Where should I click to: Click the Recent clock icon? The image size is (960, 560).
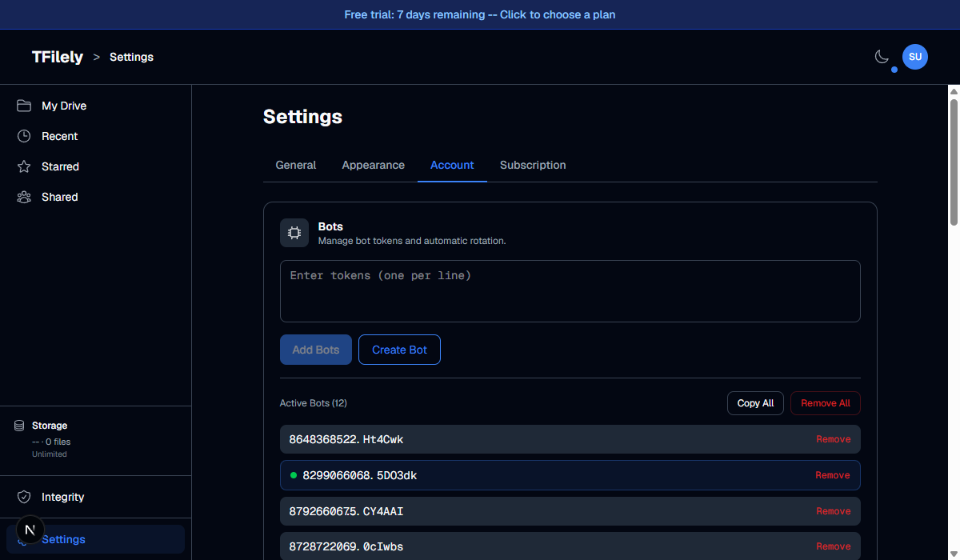click(x=24, y=136)
